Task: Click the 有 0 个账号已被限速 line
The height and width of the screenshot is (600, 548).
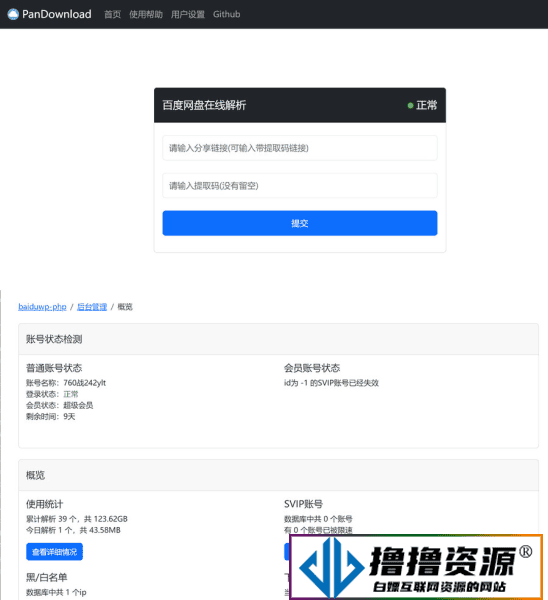Action: coord(318,530)
